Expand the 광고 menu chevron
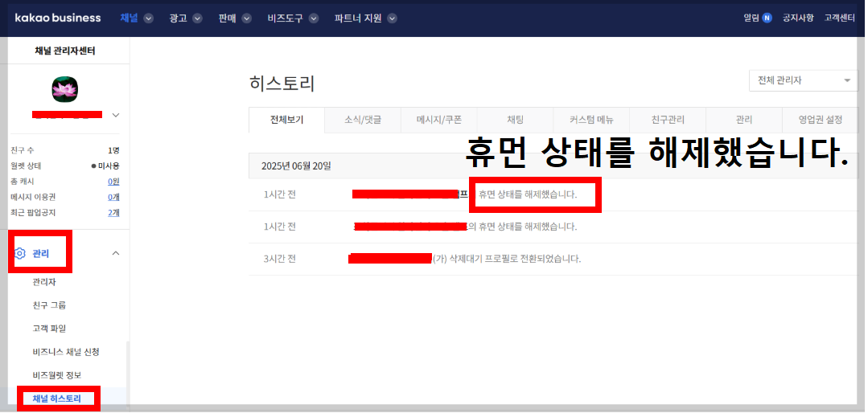 tap(198, 18)
